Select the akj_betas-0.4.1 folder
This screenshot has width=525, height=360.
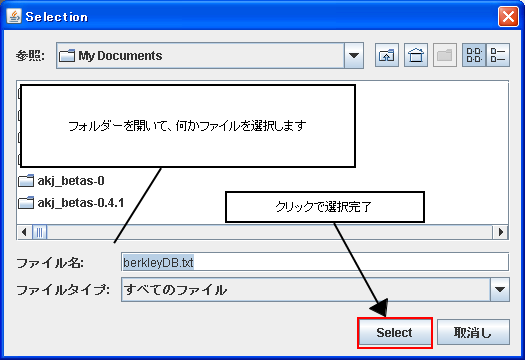point(71,203)
